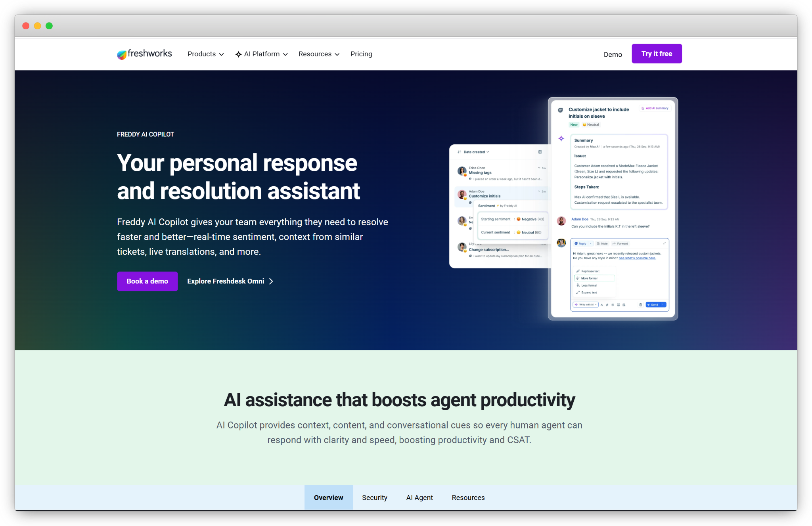This screenshot has height=526, width=812.
Task: Click the agent avatar beside the reply box
Action: coord(561,243)
